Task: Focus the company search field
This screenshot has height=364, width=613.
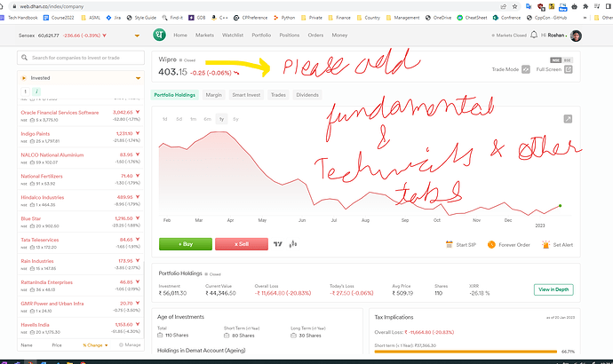Action: pyautogui.click(x=81, y=58)
